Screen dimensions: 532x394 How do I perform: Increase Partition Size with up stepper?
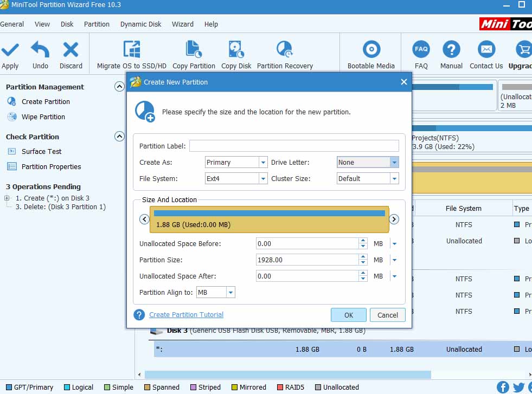pos(363,257)
